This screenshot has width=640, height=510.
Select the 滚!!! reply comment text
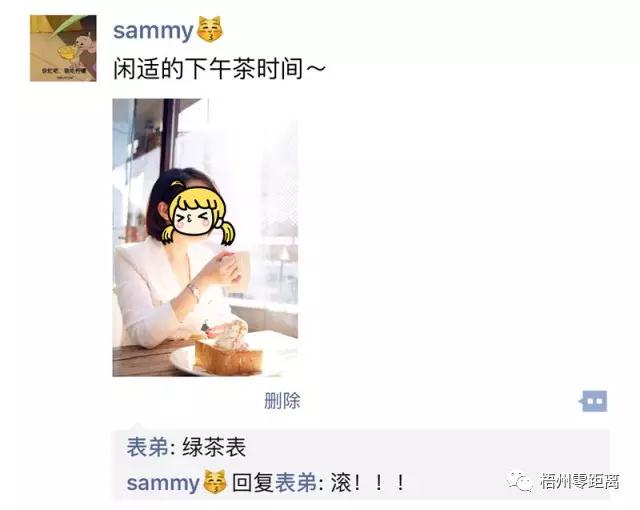click(368, 483)
